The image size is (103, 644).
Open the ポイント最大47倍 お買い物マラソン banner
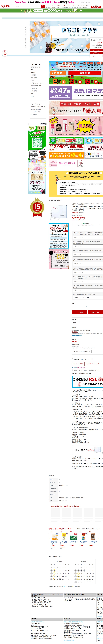point(76,93)
